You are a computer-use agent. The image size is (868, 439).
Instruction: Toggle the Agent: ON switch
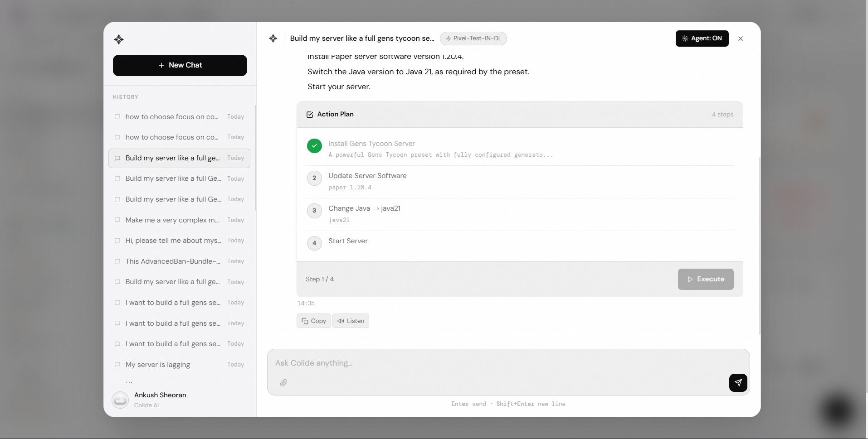pyautogui.click(x=702, y=39)
